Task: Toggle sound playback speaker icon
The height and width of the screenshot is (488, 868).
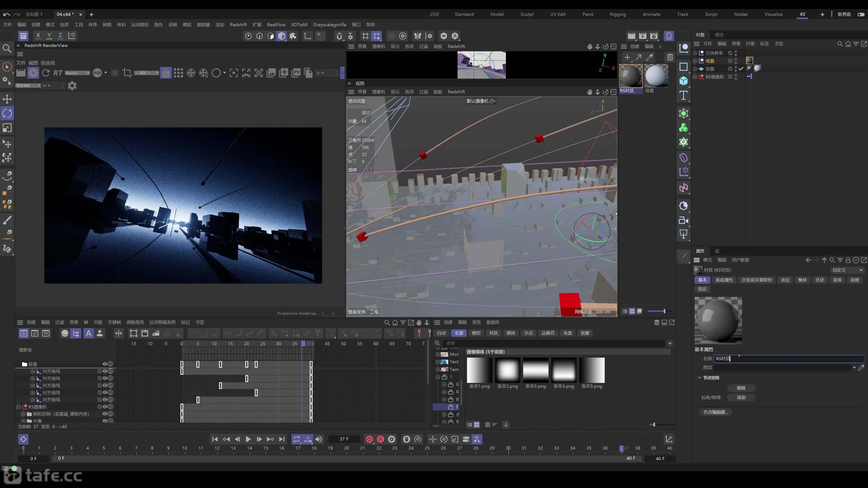Action: coord(319,439)
